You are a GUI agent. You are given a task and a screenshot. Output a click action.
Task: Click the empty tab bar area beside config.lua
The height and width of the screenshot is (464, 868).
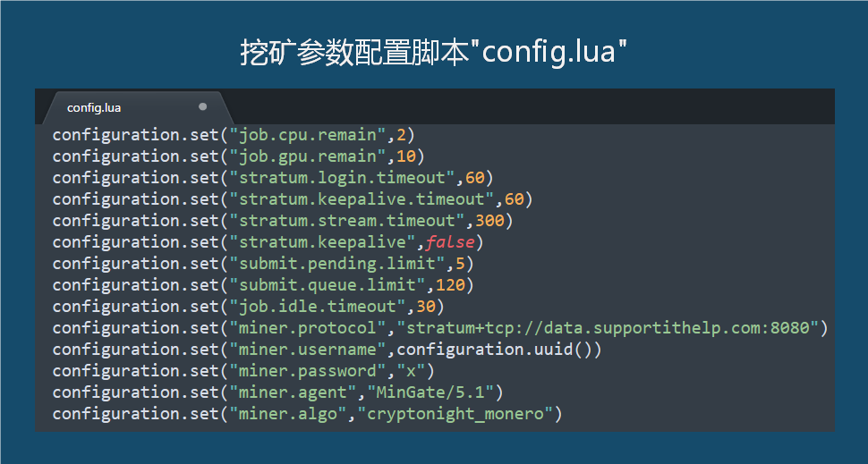532,106
